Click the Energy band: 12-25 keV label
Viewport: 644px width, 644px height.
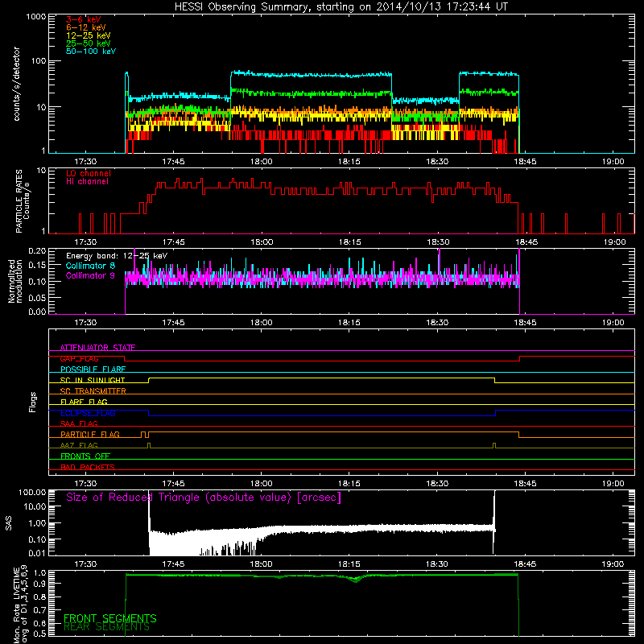pyautogui.click(x=117, y=256)
